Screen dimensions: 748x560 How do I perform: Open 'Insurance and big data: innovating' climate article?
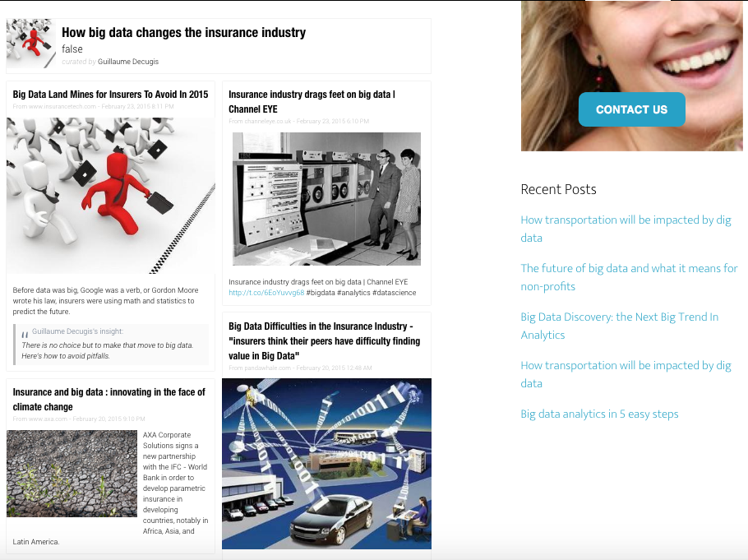point(109,399)
